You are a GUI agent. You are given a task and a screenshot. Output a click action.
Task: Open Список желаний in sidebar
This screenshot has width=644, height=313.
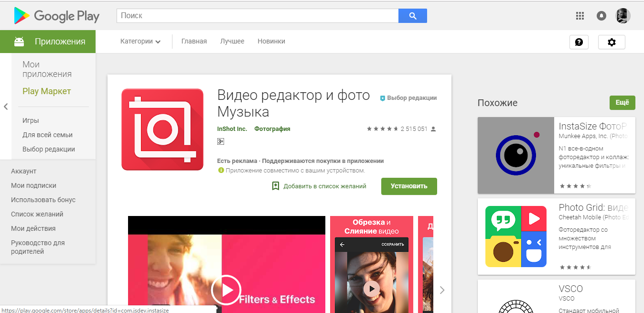[x=37, y=214]
